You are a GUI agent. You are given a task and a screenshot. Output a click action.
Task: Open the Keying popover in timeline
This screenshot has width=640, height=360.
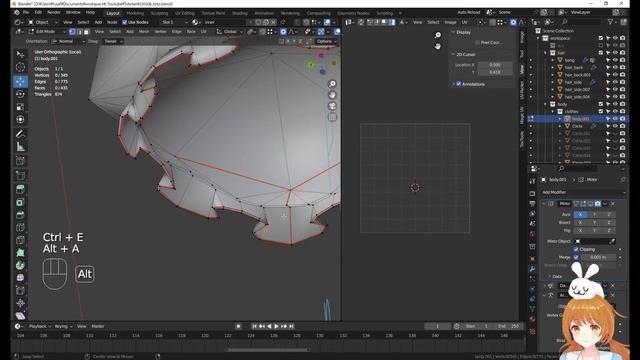(63, 327)
